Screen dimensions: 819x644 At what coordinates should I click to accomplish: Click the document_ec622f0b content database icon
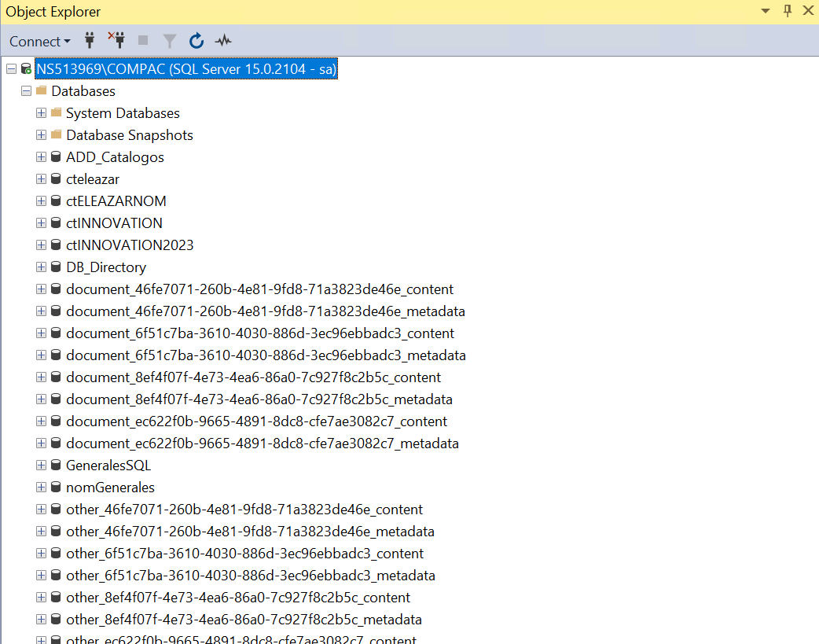tap(56, 421)
